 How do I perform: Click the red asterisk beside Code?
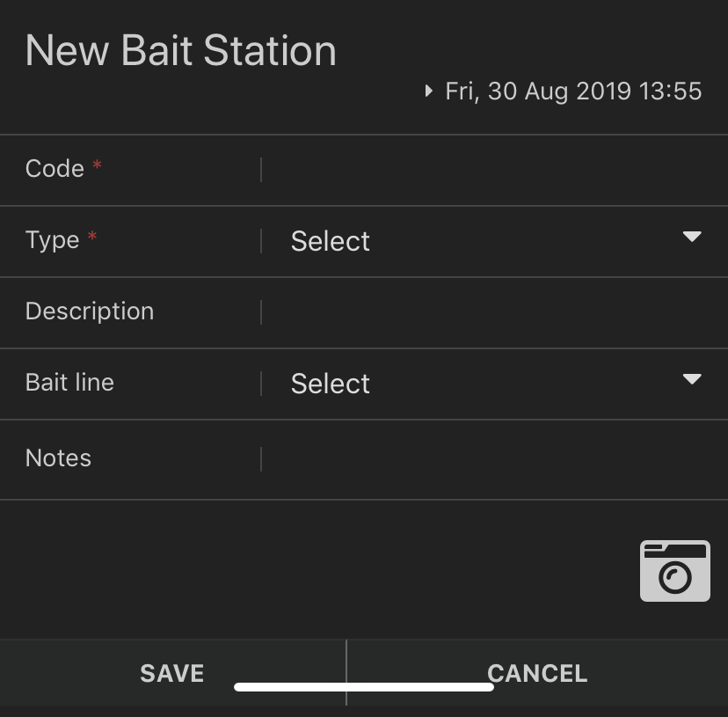click(x=97, y=165)
